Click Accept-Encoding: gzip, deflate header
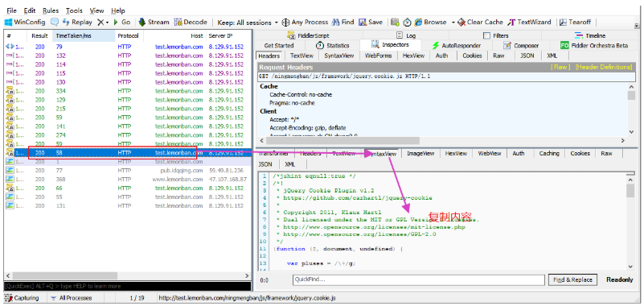Image resolution: width=644 pixels, height=306 pixels. coord(308,128)
